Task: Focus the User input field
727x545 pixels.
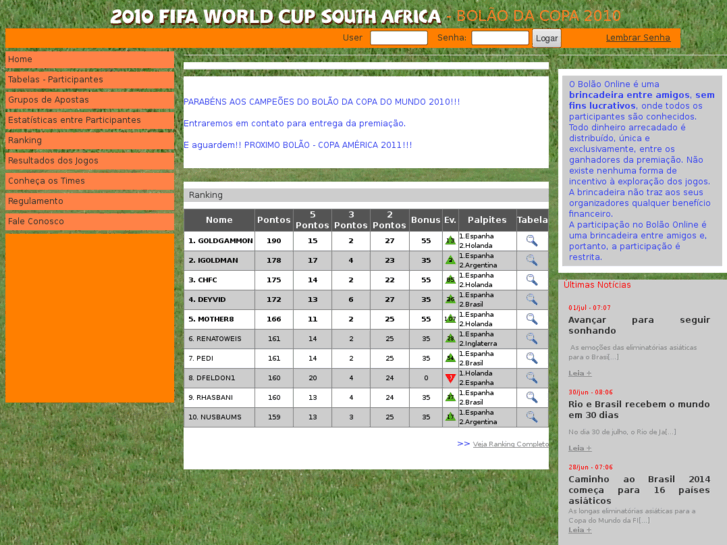Action: 399,38
